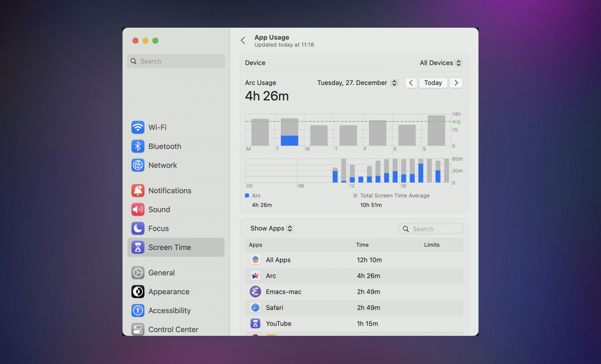
Task: Toggle the Arc legend below the chart
Action: point(253,195)
